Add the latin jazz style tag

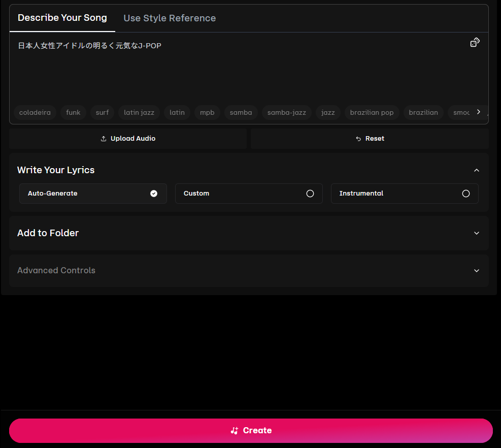139,113
